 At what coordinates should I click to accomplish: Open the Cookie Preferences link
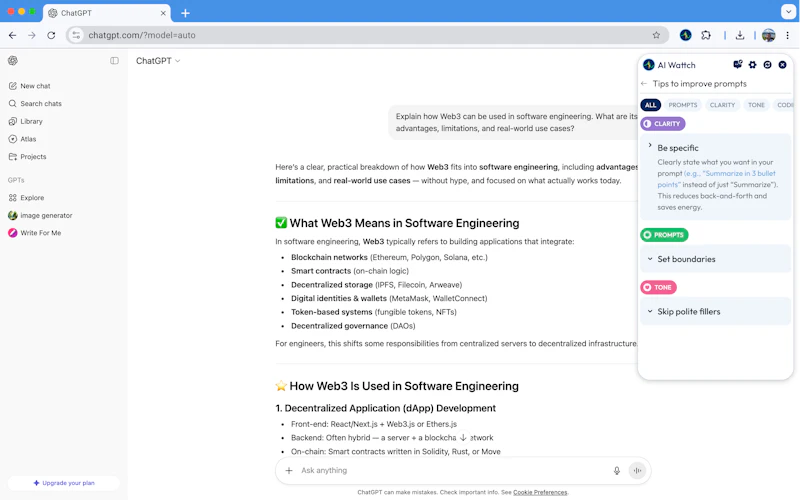540,492
